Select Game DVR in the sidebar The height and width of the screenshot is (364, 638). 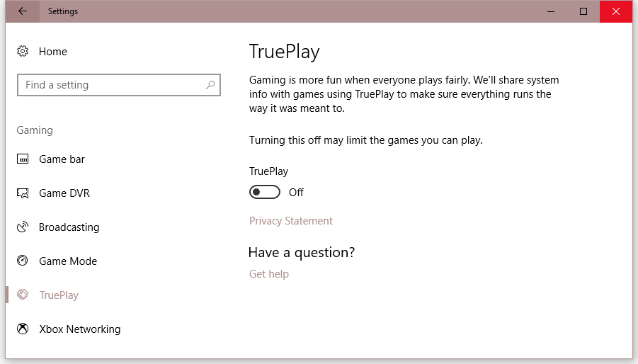64,193
